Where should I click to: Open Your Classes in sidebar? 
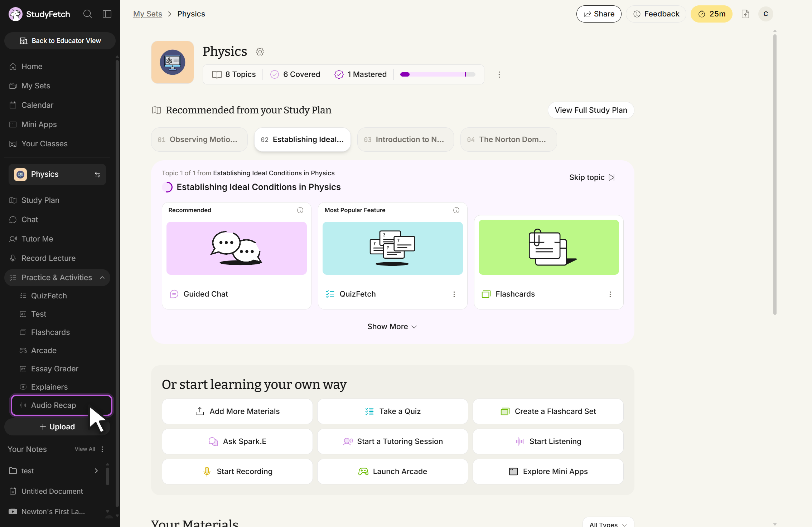pos(57,144)
